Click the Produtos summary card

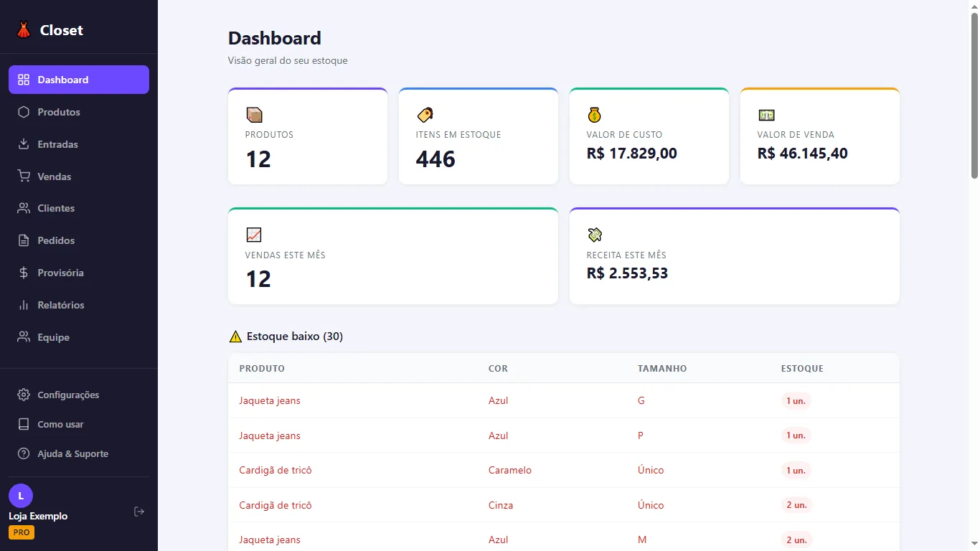point(308,136)
